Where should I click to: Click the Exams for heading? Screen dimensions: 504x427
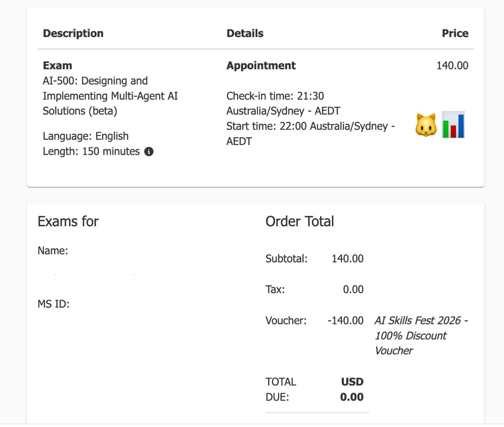click(68, 222)
